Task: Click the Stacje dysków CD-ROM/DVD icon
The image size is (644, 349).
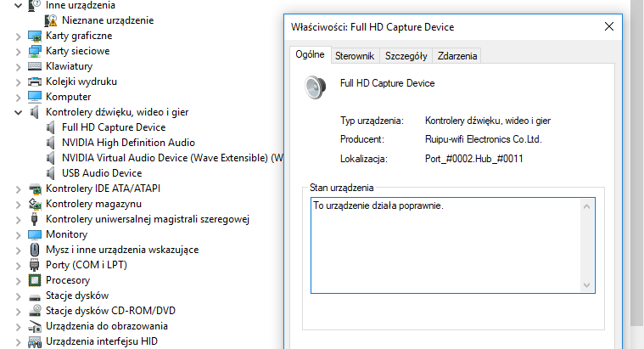Action: (35, 311)
